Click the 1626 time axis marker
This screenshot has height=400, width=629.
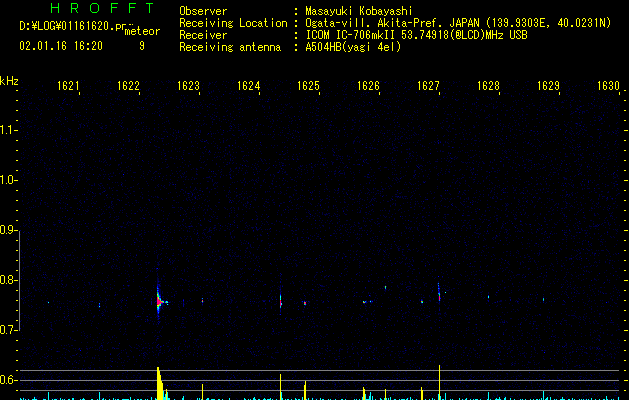pos(368,86)
